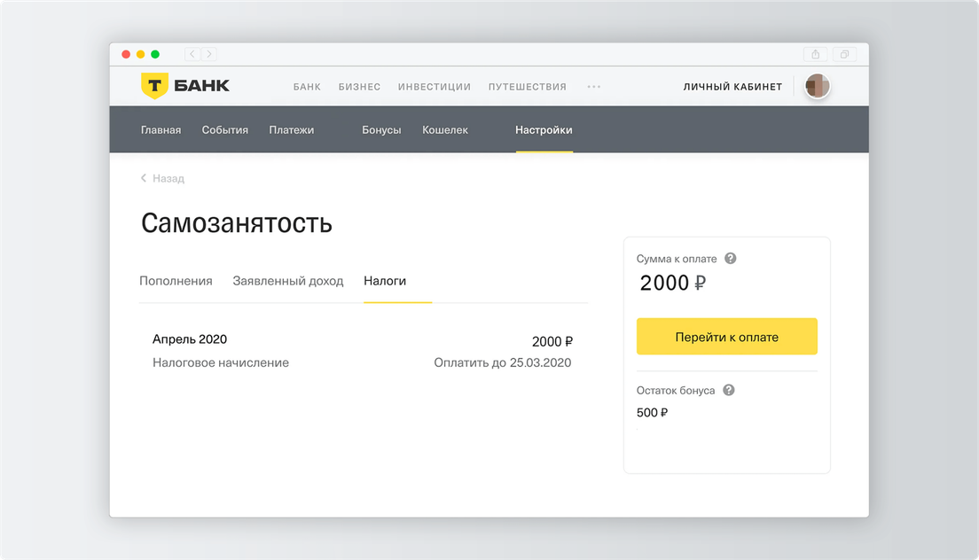Click help icon beside Остаток бонуса
The height and width of the screenshot is (560, 979).
click(729, 390)
